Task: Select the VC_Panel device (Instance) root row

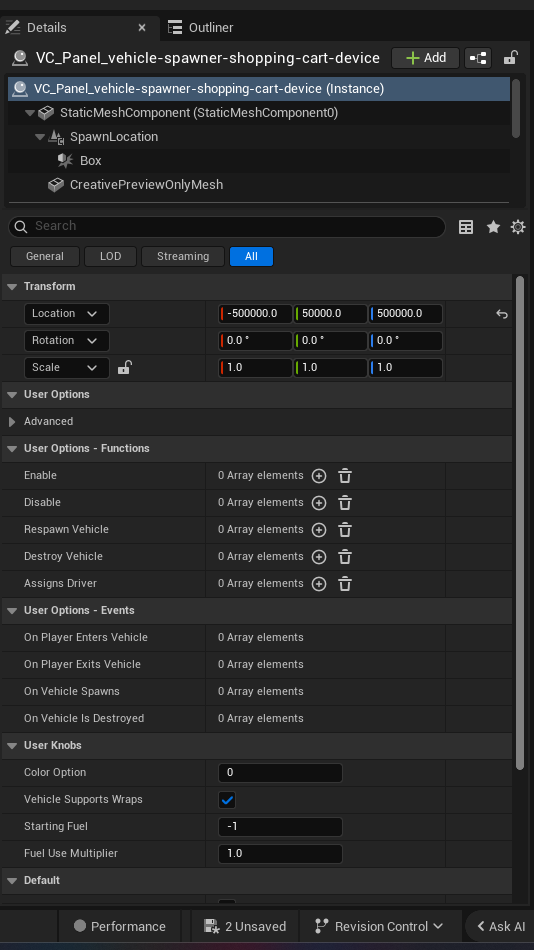Action: 259,88
